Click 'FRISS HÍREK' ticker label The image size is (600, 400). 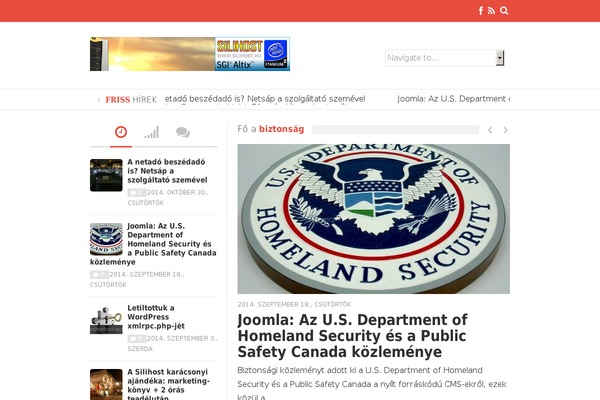coord(131,100)
